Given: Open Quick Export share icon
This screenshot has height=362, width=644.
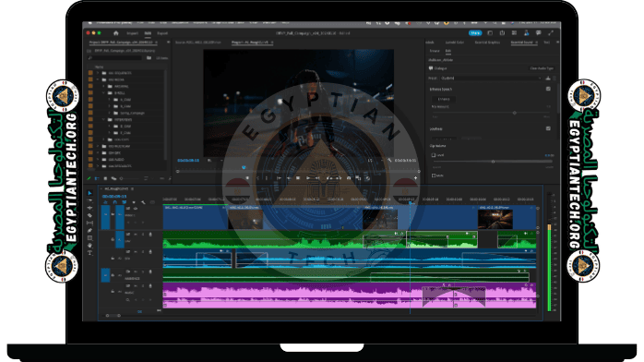Looking at the screenshot, I should pyautogui.click(x=502, y=33).
